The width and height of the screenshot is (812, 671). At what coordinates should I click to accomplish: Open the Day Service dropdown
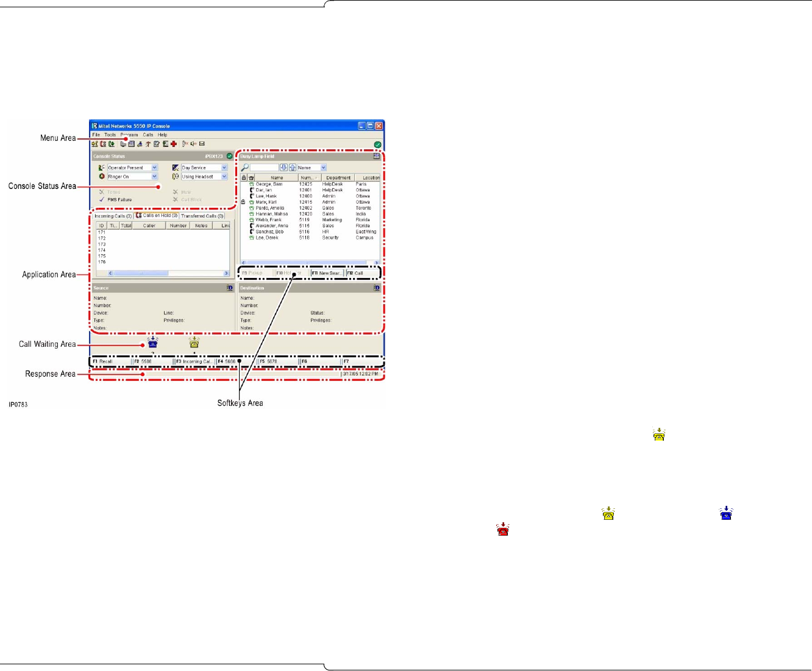click(224, 168)
